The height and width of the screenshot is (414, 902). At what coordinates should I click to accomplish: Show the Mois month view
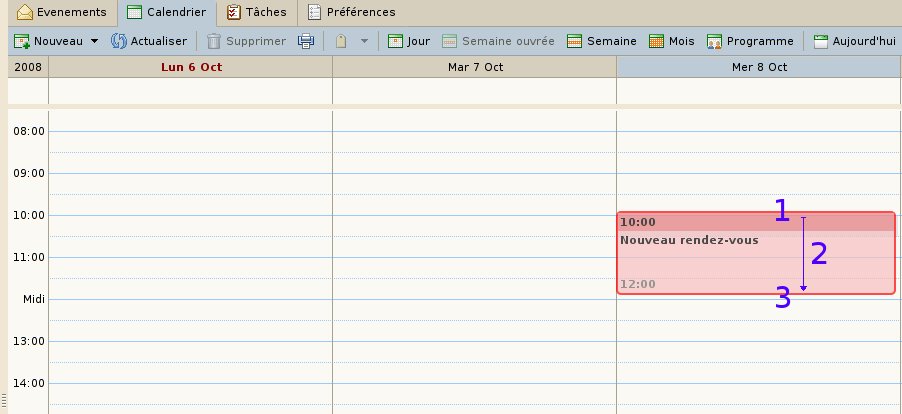(671, 41)
